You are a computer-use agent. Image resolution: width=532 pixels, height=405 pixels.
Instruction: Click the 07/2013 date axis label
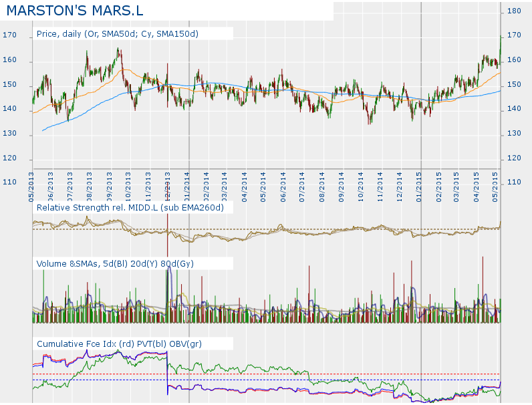pyautogui.click(x=70, y=187)
